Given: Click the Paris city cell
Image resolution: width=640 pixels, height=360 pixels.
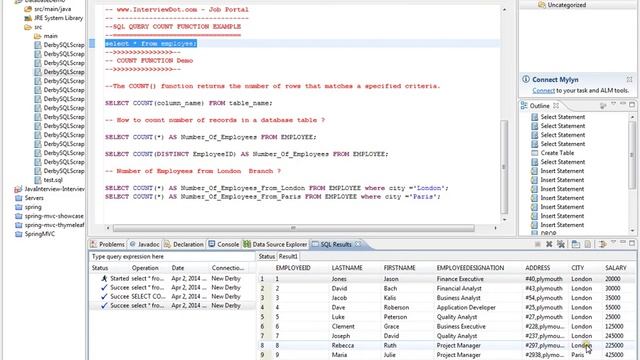Looking at the screenshot, I should 578,355.
